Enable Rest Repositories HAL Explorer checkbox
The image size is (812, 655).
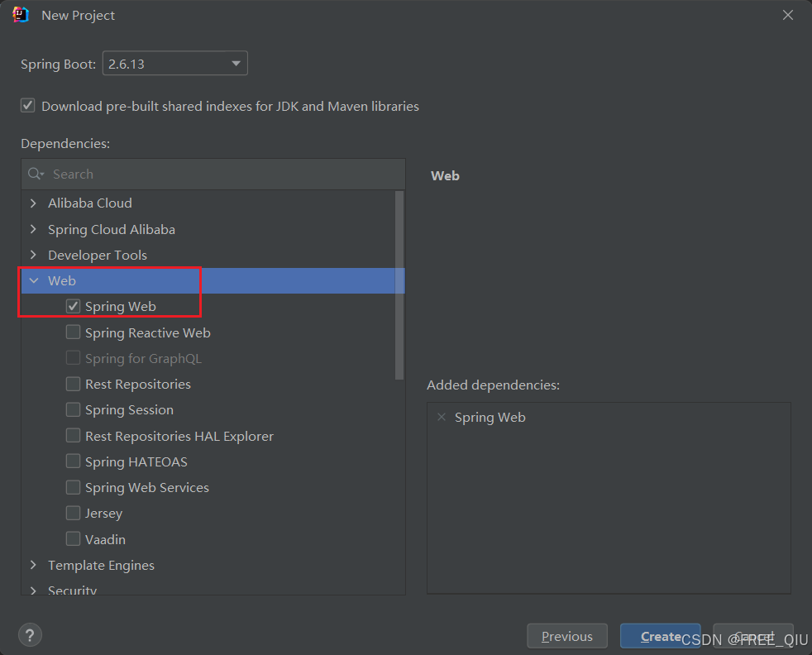pyautogui.click(x=73, y=436)
